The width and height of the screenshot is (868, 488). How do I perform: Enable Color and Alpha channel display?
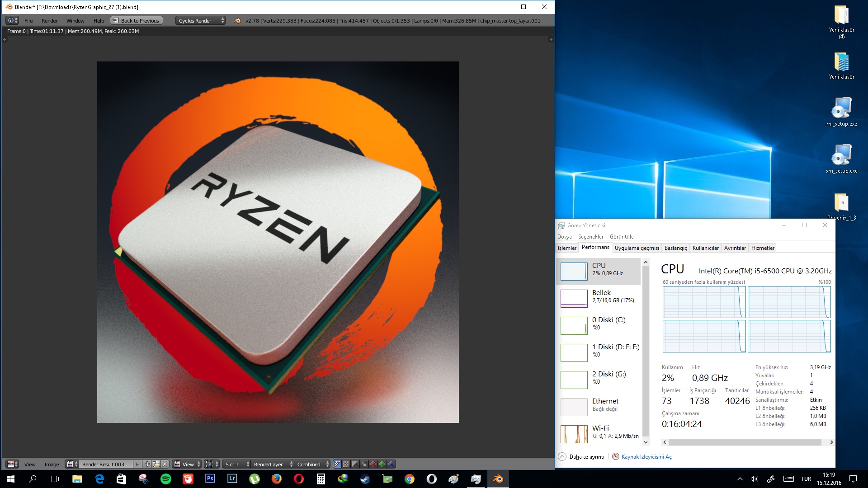[337, 464]
